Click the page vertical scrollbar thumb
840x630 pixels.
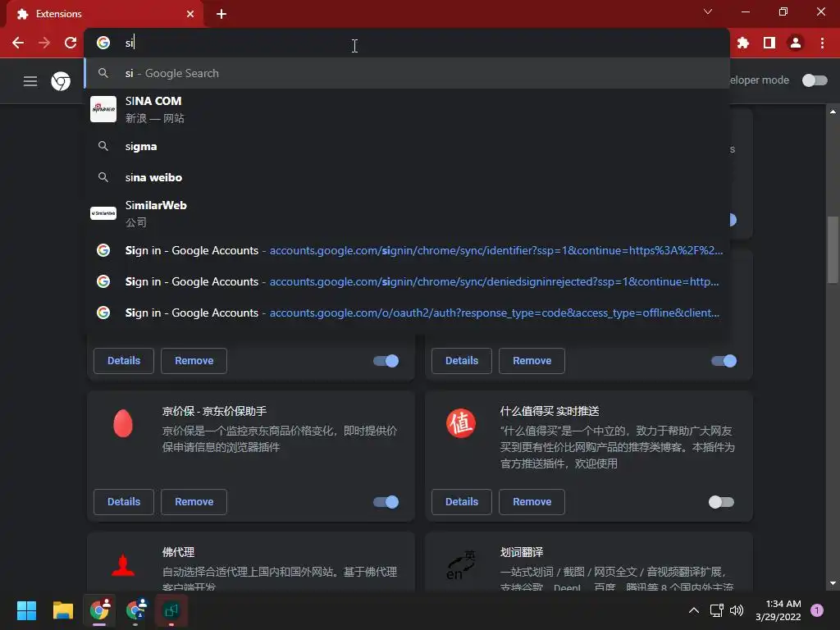click(833, 249)
